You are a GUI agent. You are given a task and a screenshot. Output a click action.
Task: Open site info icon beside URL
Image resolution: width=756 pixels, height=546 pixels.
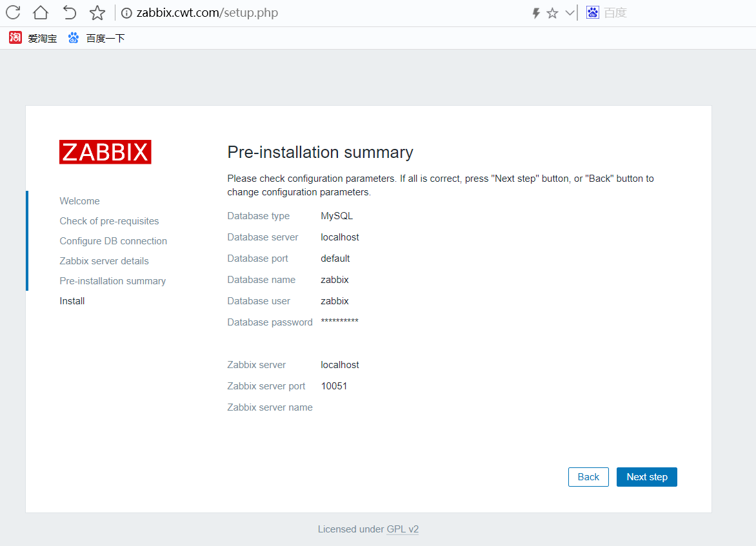(126, 13)
